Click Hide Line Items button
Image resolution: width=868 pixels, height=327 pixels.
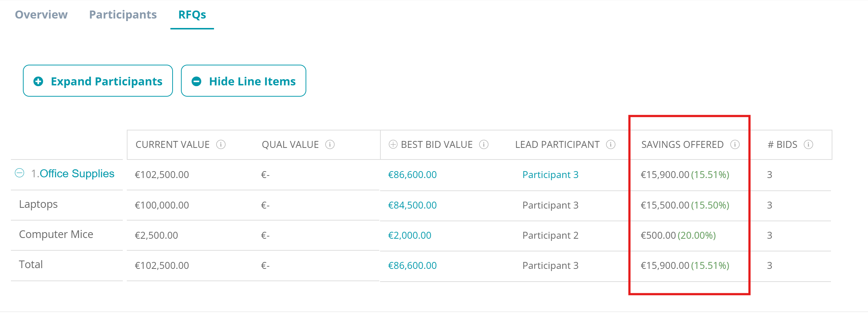coord(243,81)
